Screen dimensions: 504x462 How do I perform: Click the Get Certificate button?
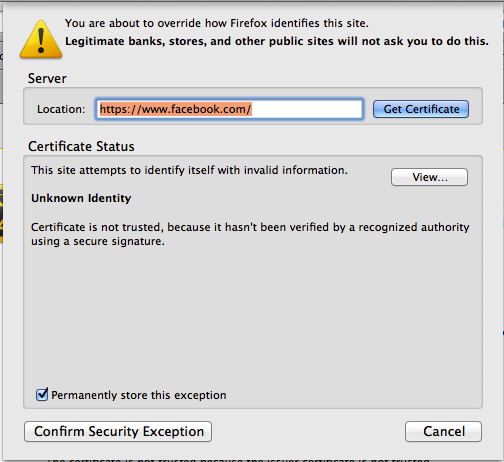[421, 109]
